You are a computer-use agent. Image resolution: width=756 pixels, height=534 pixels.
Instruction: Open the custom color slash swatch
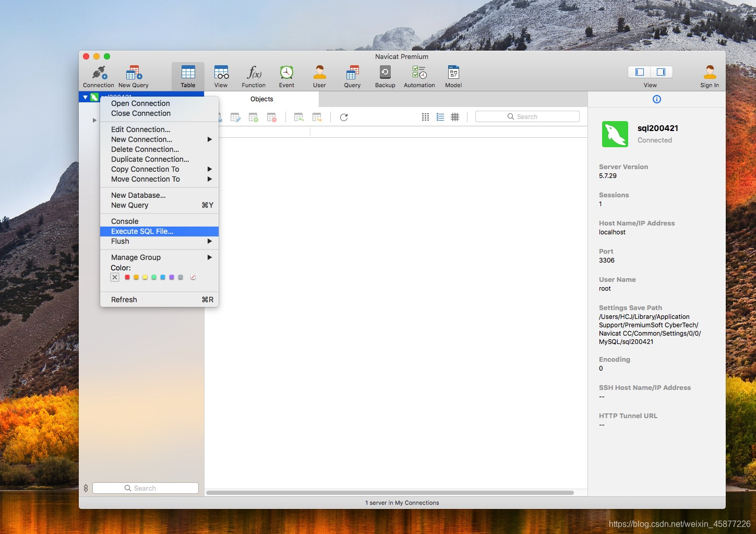[x=193, y=277]
